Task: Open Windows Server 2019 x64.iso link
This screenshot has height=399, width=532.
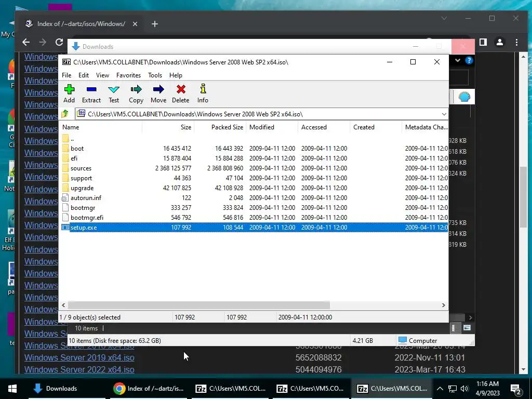Action: (x=79, y=357)
